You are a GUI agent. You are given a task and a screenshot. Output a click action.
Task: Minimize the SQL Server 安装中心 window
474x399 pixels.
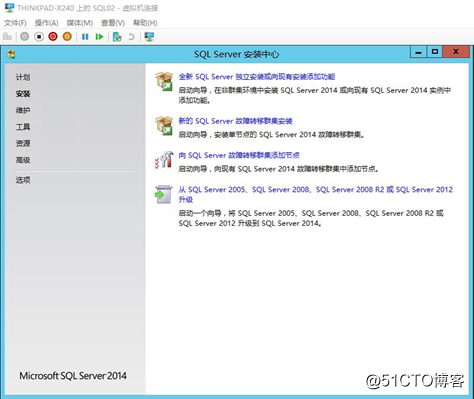coord(418,52)
